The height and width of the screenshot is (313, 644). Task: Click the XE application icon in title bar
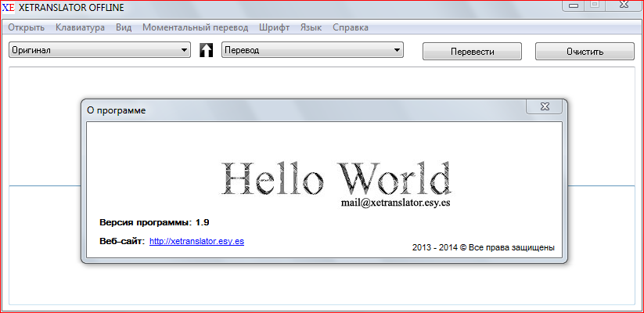9,7
